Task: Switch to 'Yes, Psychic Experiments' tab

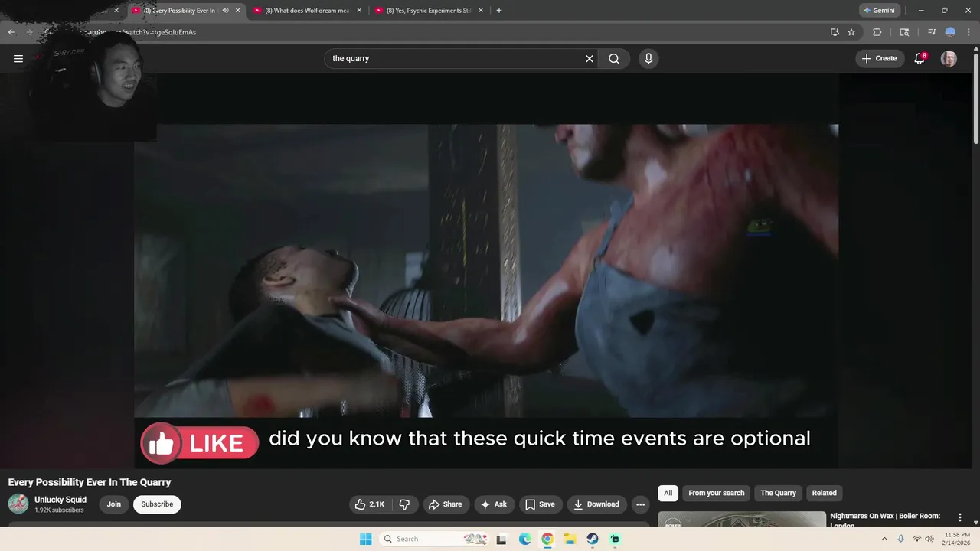Action: click(x=428, y=11)
